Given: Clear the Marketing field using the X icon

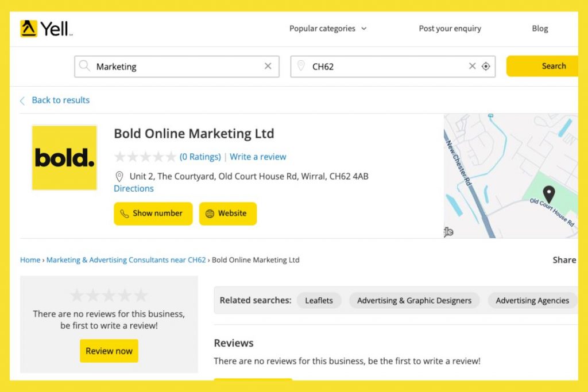Looking at the screenshot, I should click(268, 66).
